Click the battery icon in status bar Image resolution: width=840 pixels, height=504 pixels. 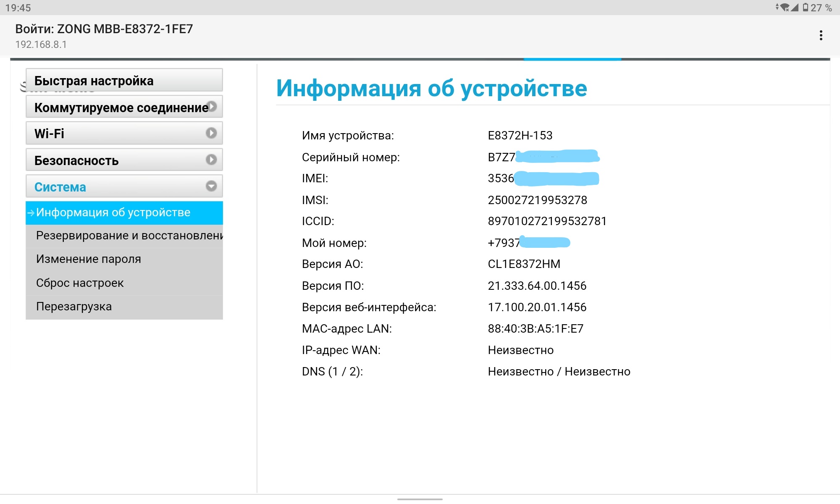pos(805,8)
